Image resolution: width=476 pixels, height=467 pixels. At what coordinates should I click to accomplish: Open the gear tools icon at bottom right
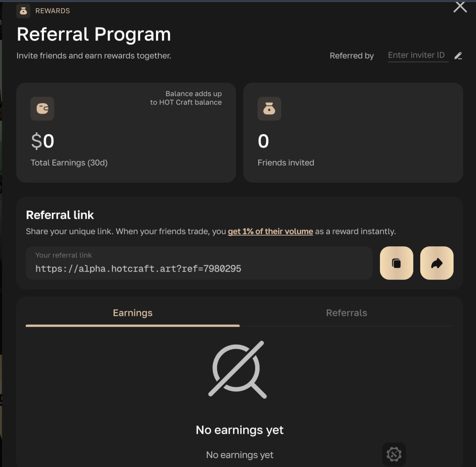pos(394,454)
